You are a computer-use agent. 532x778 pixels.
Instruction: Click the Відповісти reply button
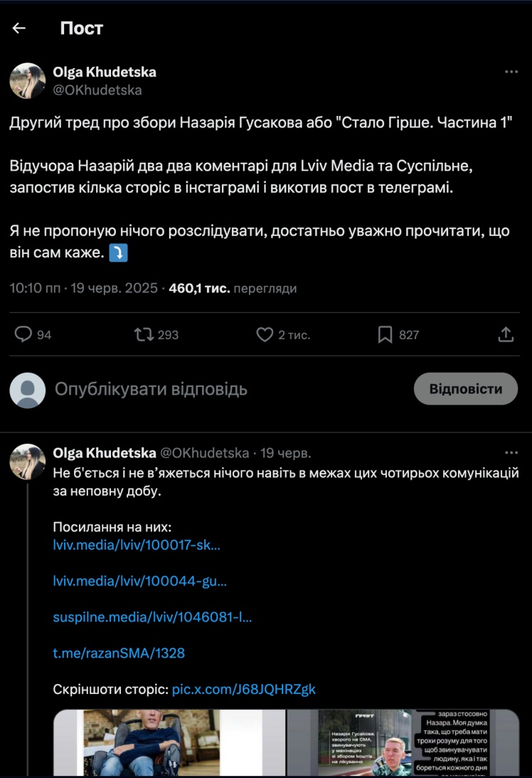(465, 389)
